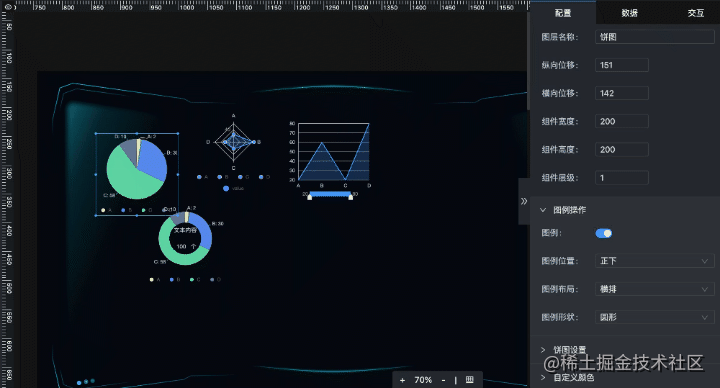Toggle legend item C of the donut chart
Viewport: 720px width, 388px height.
(x=195, y=279)
